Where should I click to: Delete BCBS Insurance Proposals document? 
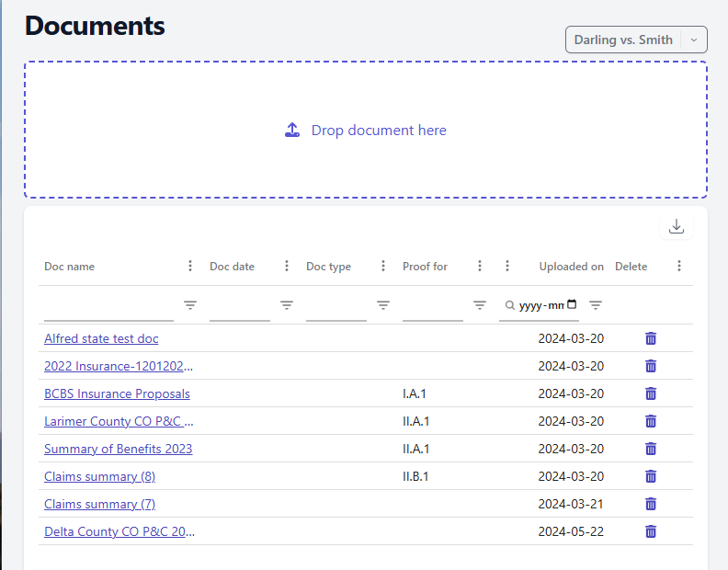[x=651, y=393]
